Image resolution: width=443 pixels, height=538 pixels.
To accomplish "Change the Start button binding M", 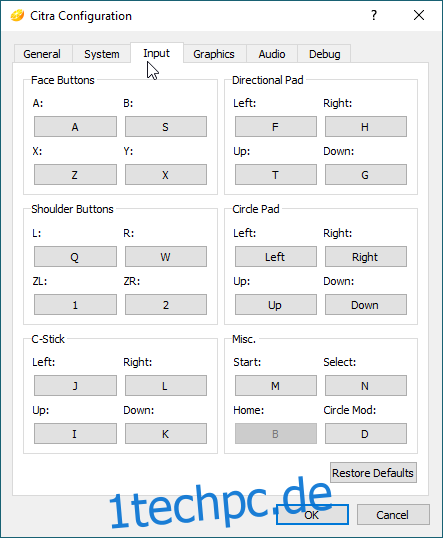I will [x=276, y=385].
